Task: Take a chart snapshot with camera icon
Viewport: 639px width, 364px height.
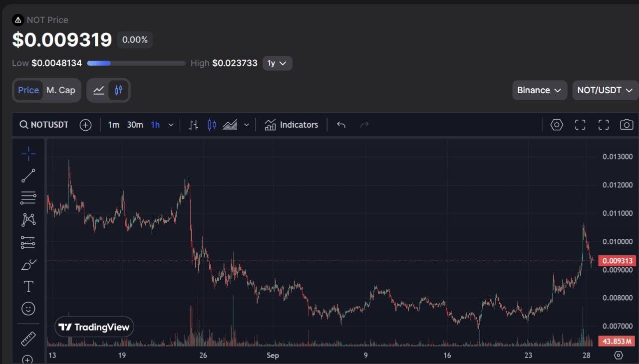Action: (627, 125)
